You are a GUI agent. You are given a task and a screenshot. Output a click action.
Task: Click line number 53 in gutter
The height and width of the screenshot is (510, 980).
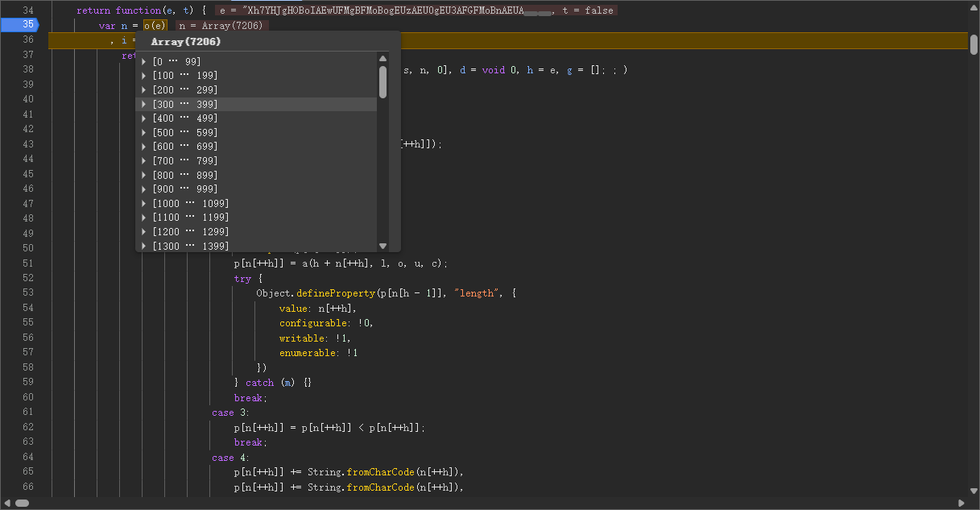coord(28,293)
